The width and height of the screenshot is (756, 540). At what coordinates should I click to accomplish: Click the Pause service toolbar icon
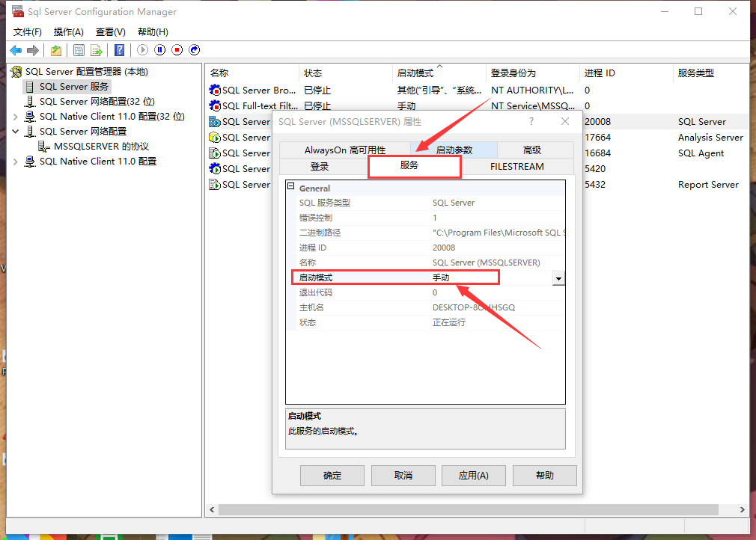[160, 50]
